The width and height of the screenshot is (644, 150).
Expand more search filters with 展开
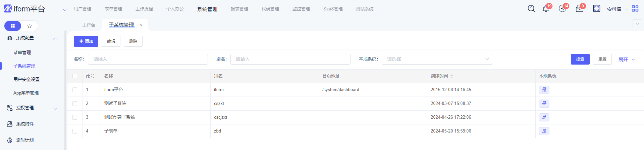tap(626, 60)
